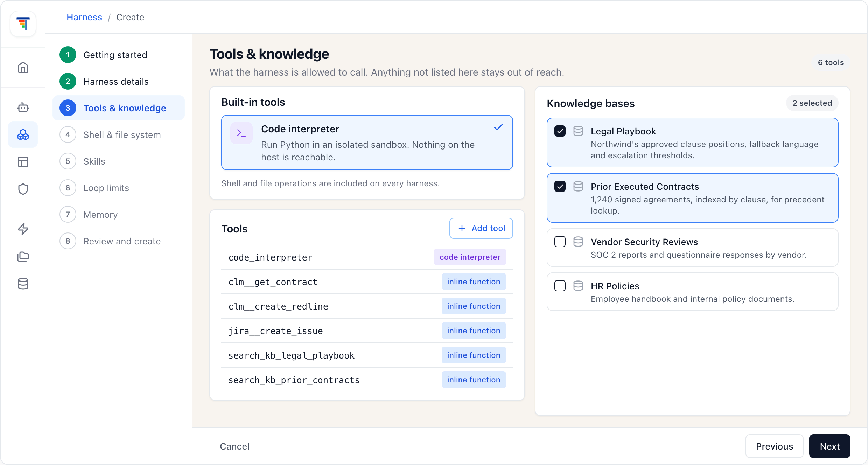Jump to step 5 Skills
The width and height of the screenshot is (868, 465).
pyautogui.click(x=118, y=161)
